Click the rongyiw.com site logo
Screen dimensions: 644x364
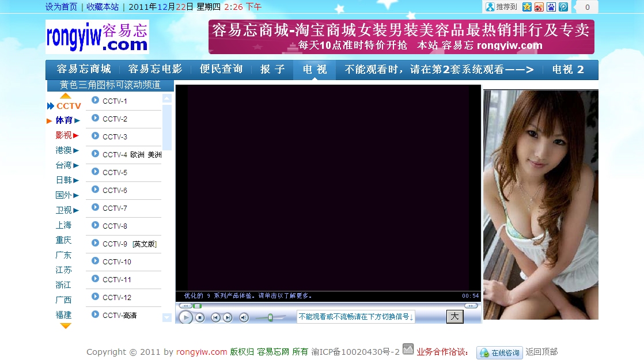[97, 37]
